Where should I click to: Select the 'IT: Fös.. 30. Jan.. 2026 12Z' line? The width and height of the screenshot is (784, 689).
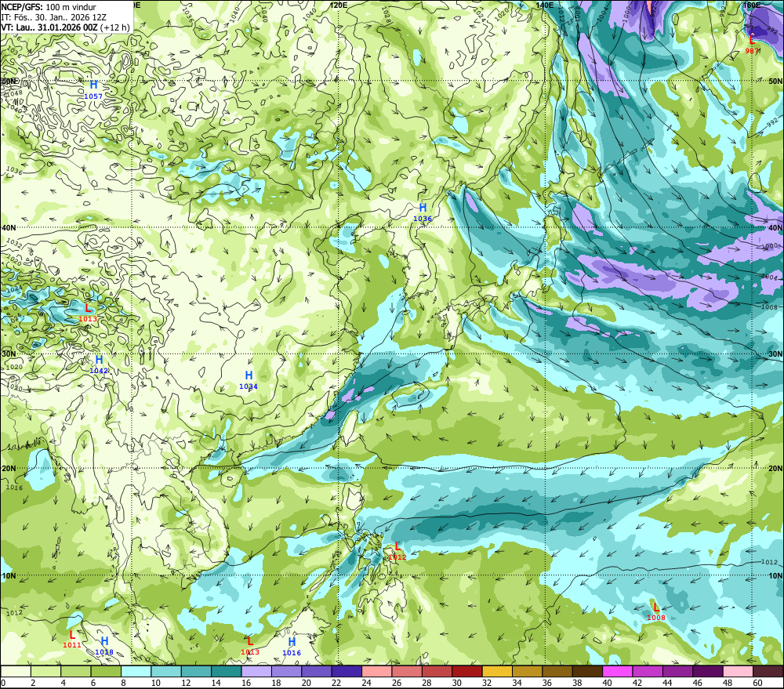(x=53, y=17)
